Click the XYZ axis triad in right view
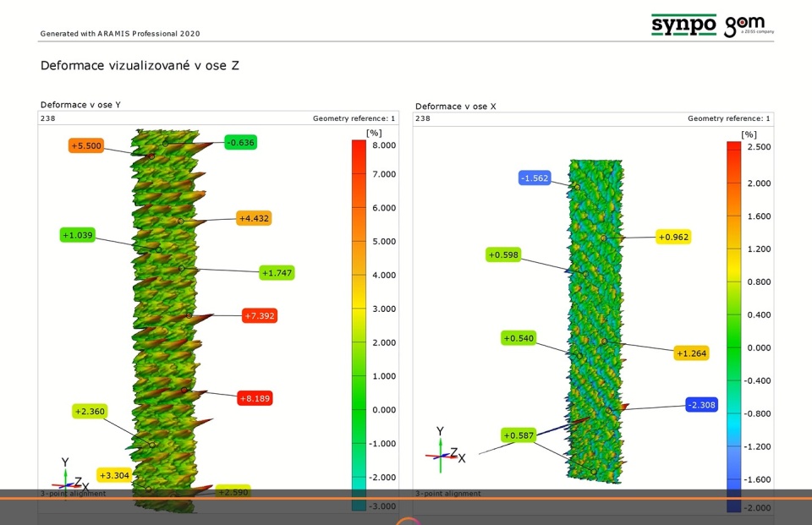 pos(444,446)
